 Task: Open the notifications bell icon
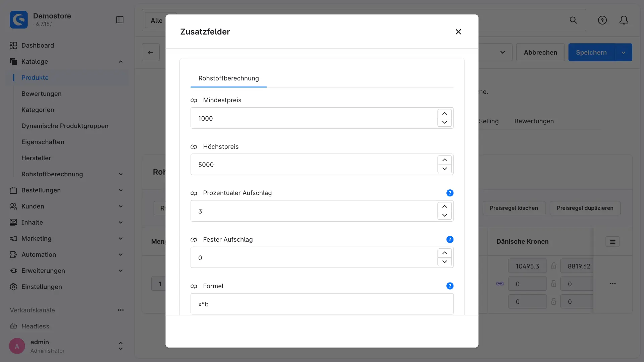point(624,20)
